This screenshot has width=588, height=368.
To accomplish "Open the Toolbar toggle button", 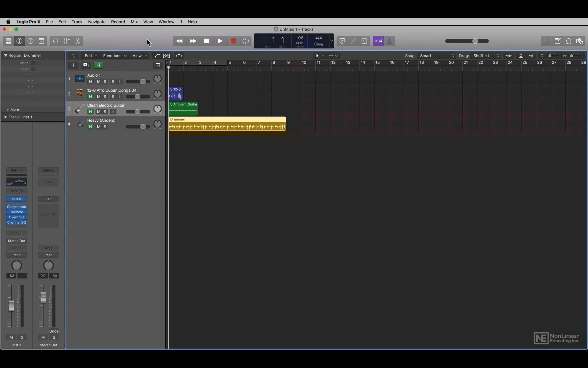I will [x=41, y=41].
